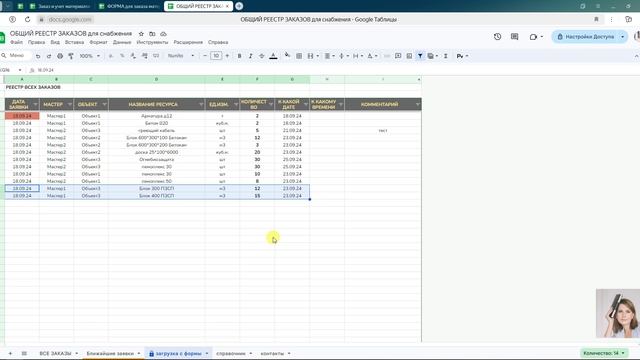Image resolution: width=640 pixels, height=360 pixels.
Task: Select the red highlighted date cell
Action: tap(22, 116)
